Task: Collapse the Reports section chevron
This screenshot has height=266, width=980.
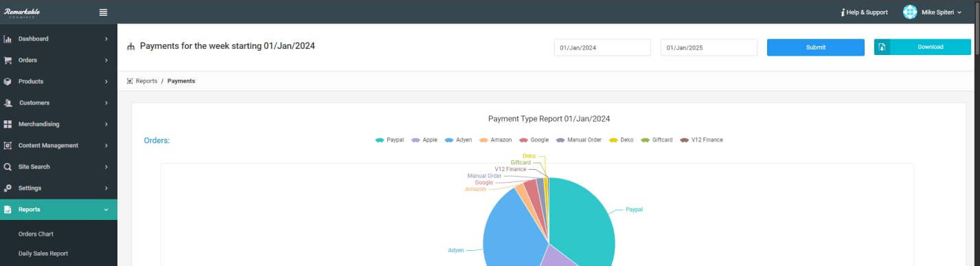Action: [106, 210]
